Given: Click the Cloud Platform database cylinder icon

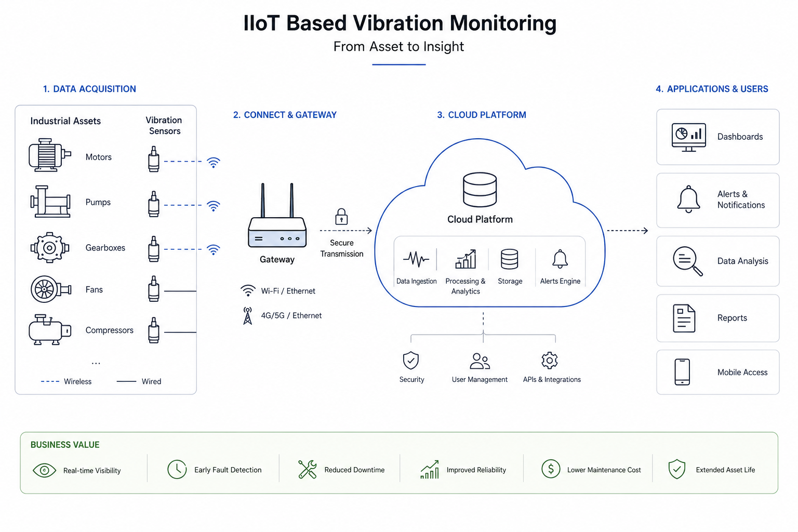Looking at the screenshot, I should pyautogui.click(x=480, y=190).
